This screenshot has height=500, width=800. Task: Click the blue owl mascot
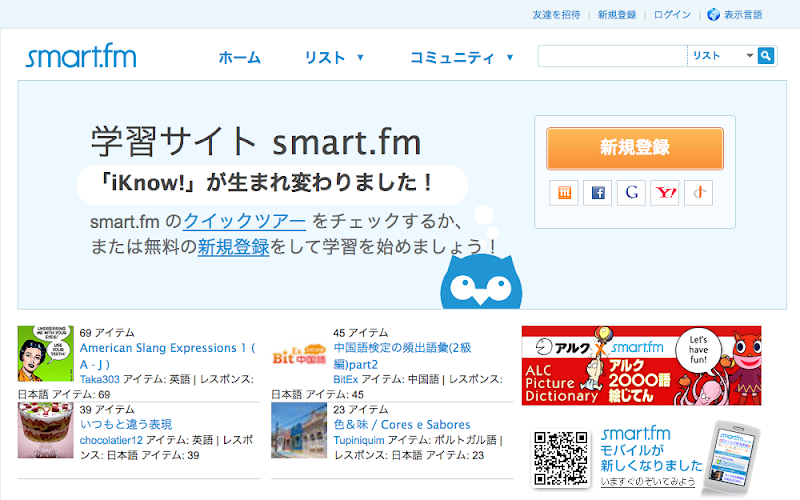point(481,282)
